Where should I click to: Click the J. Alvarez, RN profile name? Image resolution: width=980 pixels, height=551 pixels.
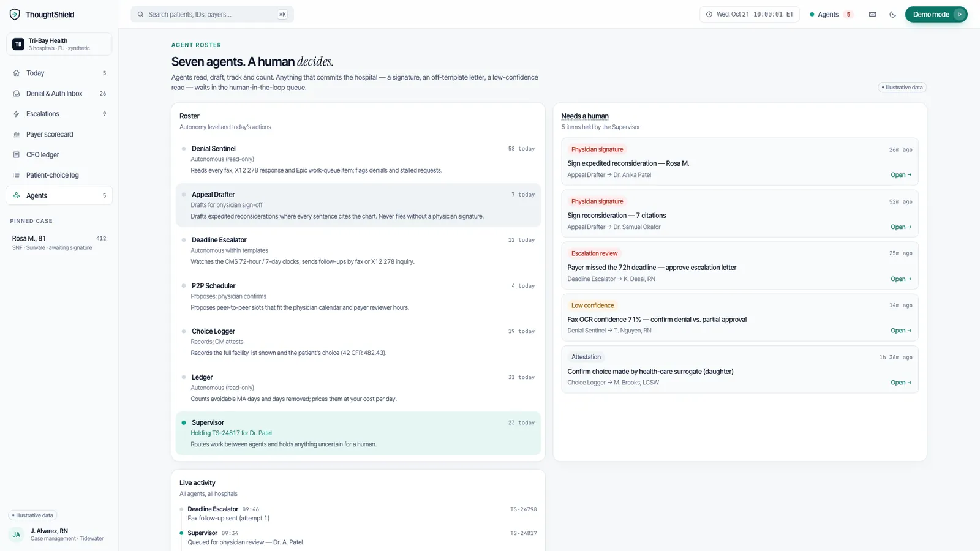pos(49,531)
